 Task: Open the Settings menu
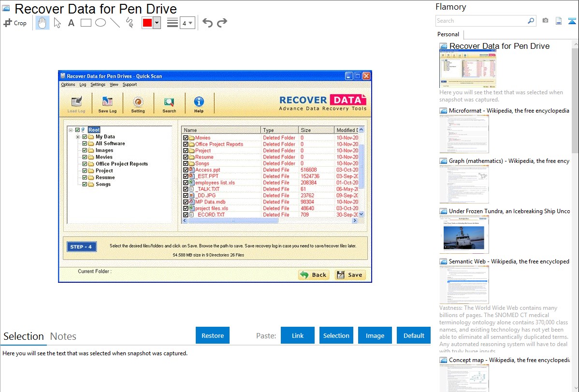(x=98, y=85)
